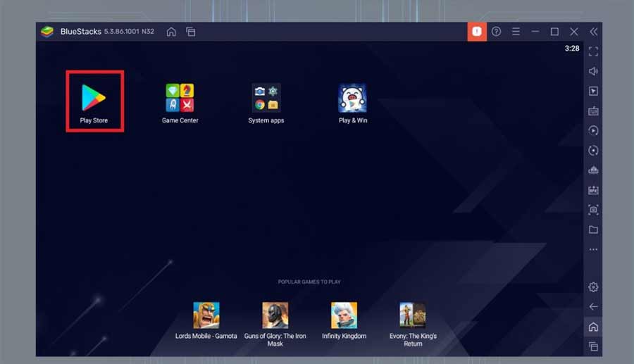
Task: Open Settings gear in the sidebar
Action: click(x=593, y=287)
